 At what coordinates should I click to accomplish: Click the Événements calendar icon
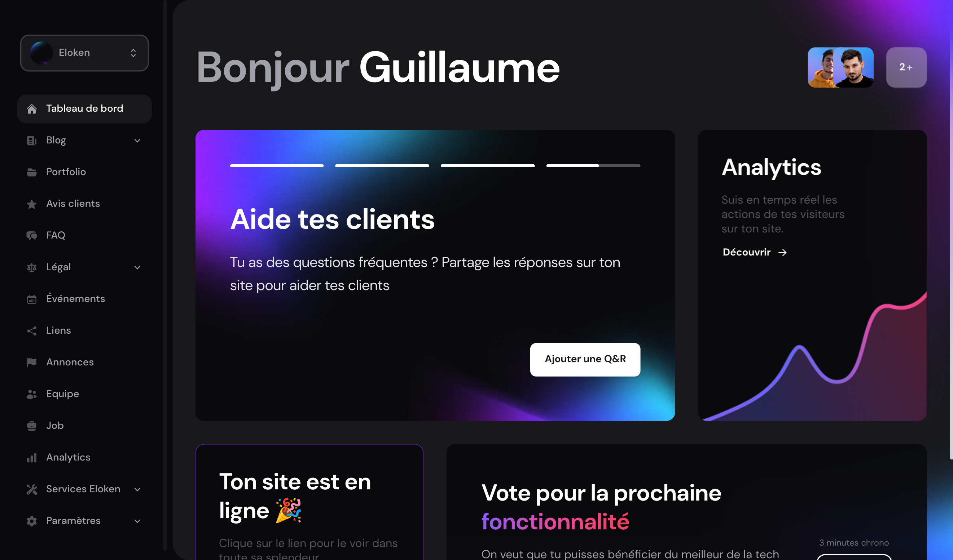point(31,299)
